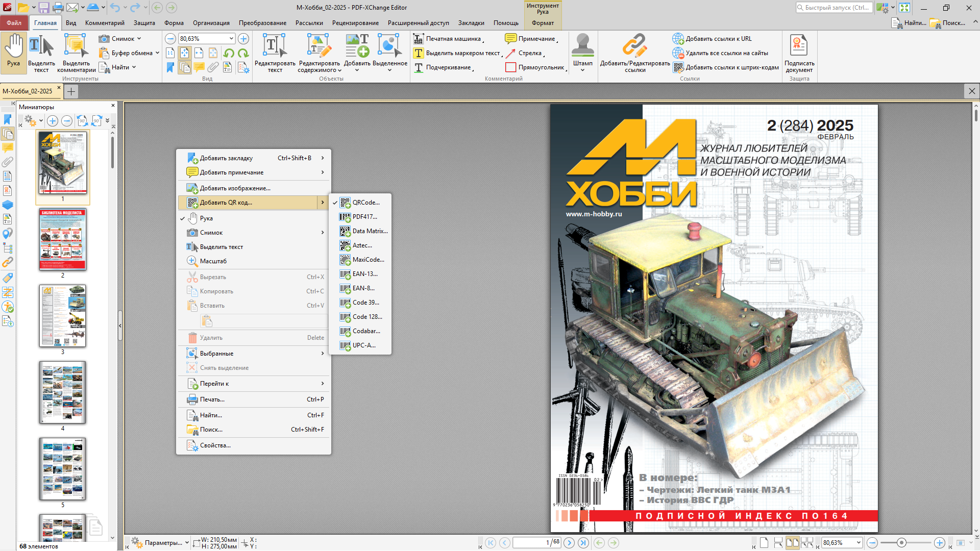
Task: Select the Typewriter (Печатная машинка) tool
Action: [x=449, y=39]
